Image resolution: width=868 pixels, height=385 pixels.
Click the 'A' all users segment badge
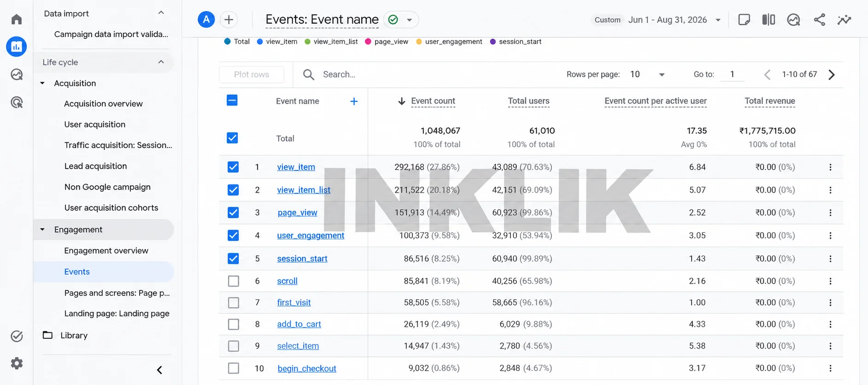click(206, 19)
